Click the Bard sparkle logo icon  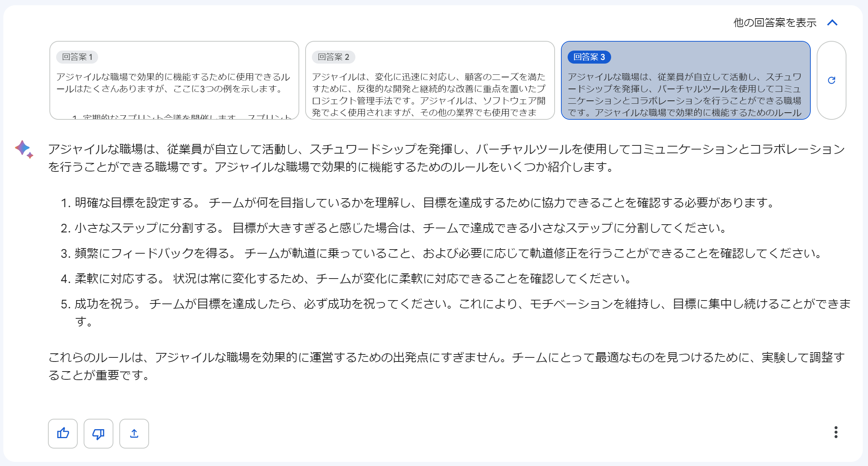coord(24,149)
